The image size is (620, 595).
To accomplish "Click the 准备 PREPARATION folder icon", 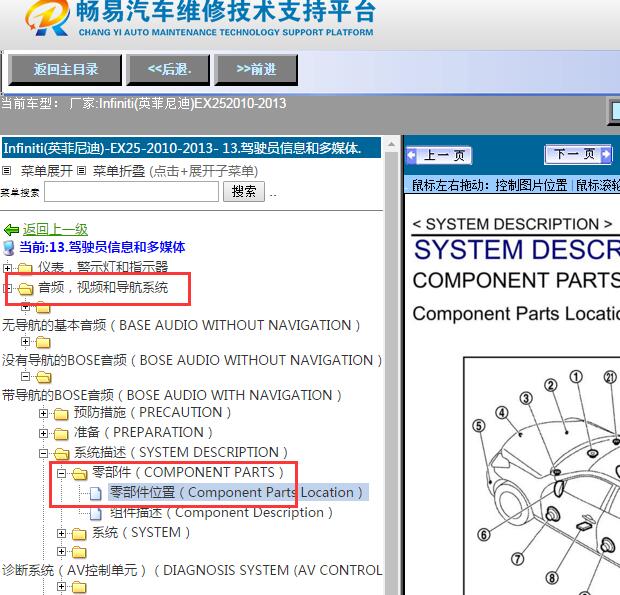I will pyautogui.click(x=61, y=434).
